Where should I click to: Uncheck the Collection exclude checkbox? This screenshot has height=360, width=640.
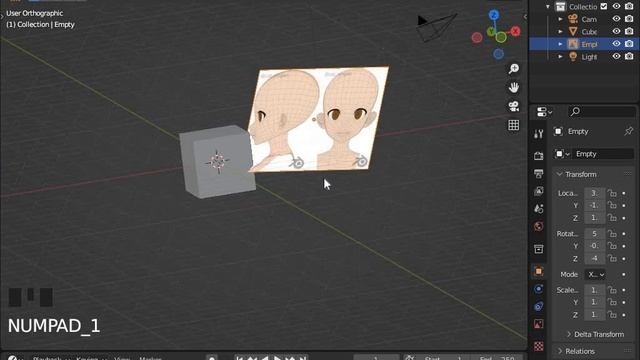click(x=604, y=6)
